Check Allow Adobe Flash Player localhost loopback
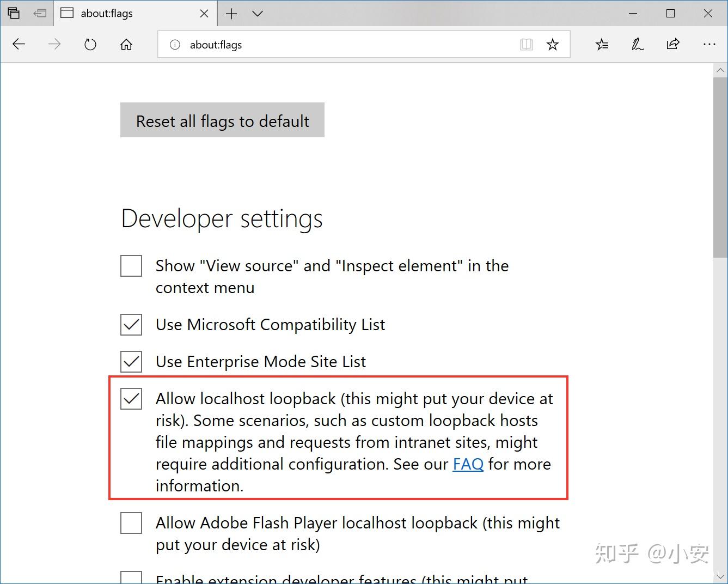Viewport: 728px width, 584px height. pos(131,523)
